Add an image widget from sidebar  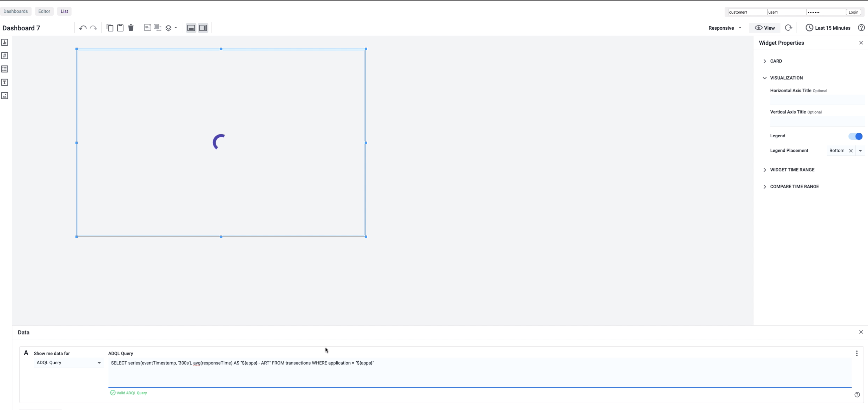[x=5, y=95]
